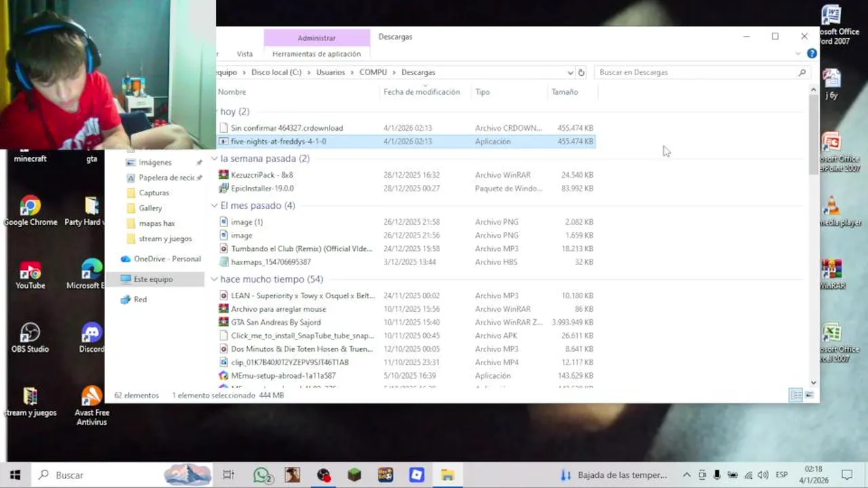The width and height of the screenshot is (868, 488).
Task: Launch Avast Free Antivirus shortcut
Action: pyautogui.click(x=92, y=405)
